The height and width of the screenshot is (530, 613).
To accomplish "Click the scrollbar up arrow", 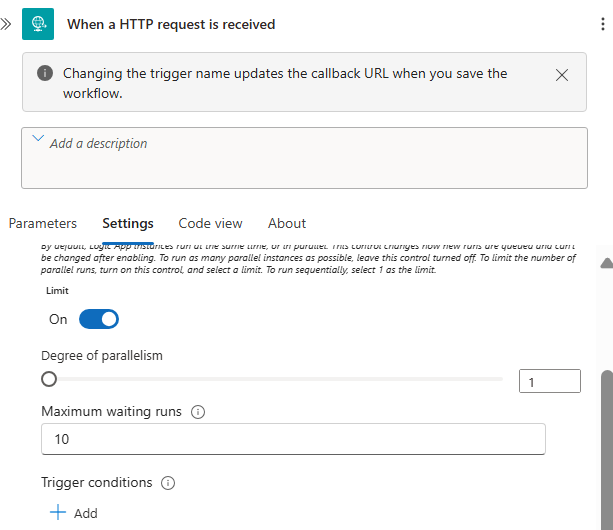I will (605, 263).
